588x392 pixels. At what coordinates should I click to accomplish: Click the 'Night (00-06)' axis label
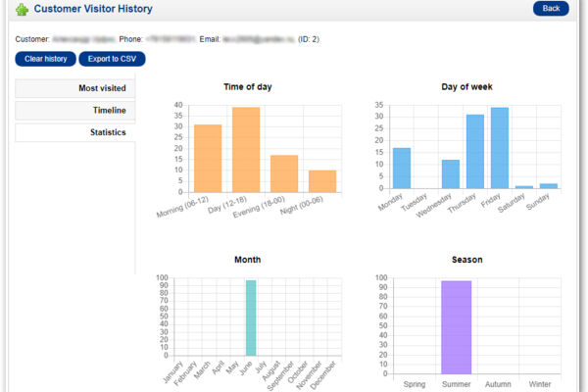[301, 206]
